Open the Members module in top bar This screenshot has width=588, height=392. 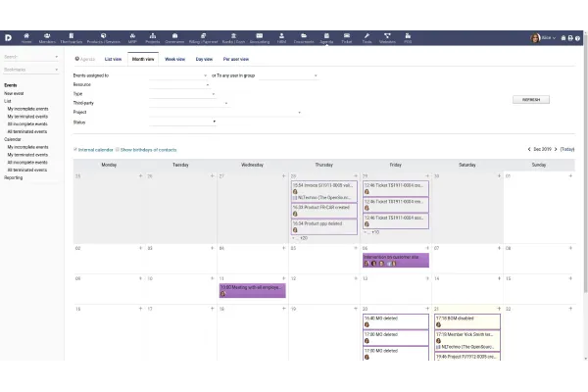[47, 37]
